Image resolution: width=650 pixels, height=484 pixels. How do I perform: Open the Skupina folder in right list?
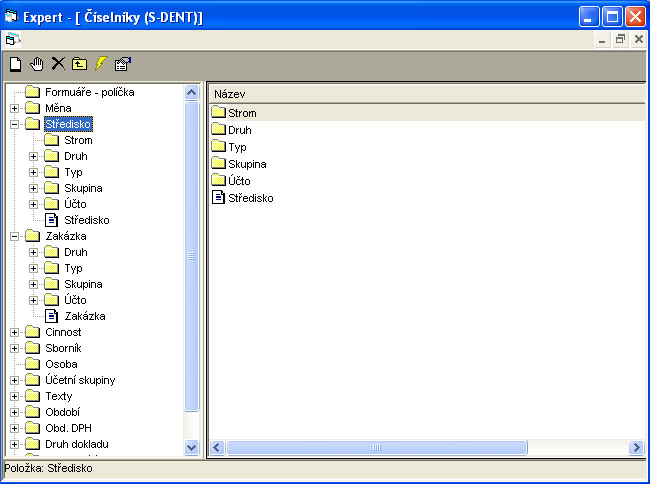pos(246,164)
